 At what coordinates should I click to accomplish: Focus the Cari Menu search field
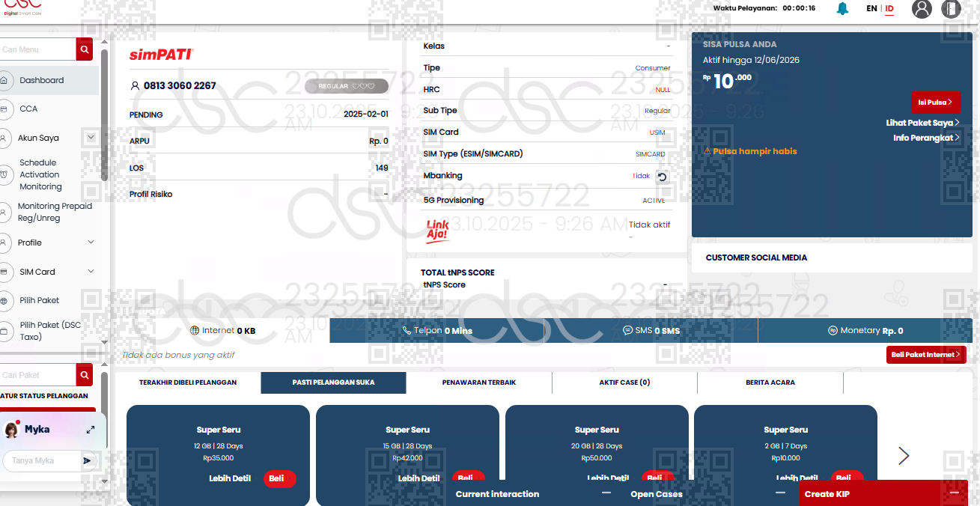(38, 49)
